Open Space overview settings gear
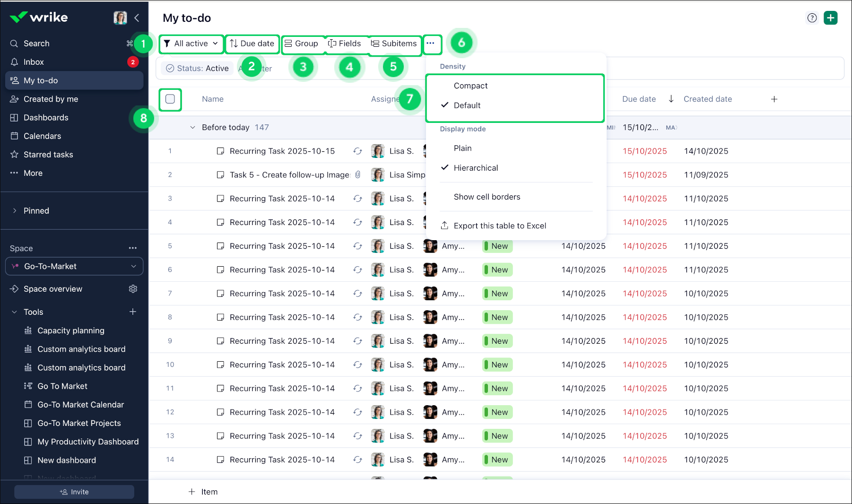Screen dimensions: 852x504 [x=133, y=289]
